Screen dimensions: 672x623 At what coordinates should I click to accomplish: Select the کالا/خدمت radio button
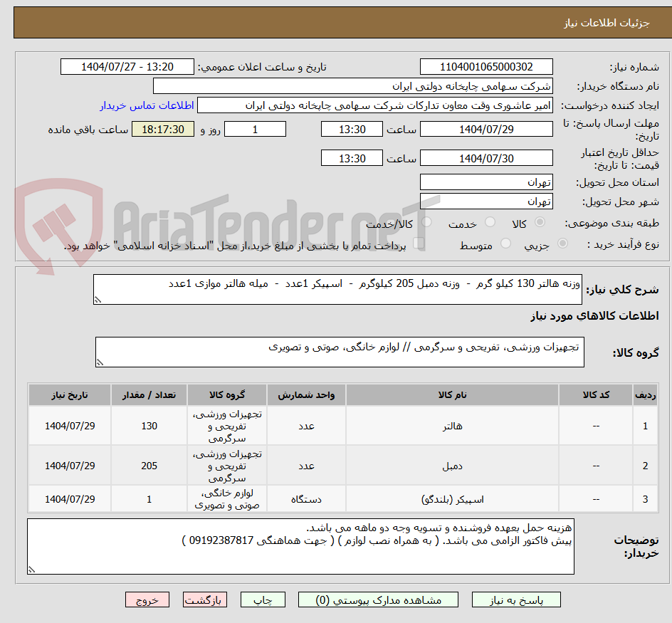coord(428,222)
